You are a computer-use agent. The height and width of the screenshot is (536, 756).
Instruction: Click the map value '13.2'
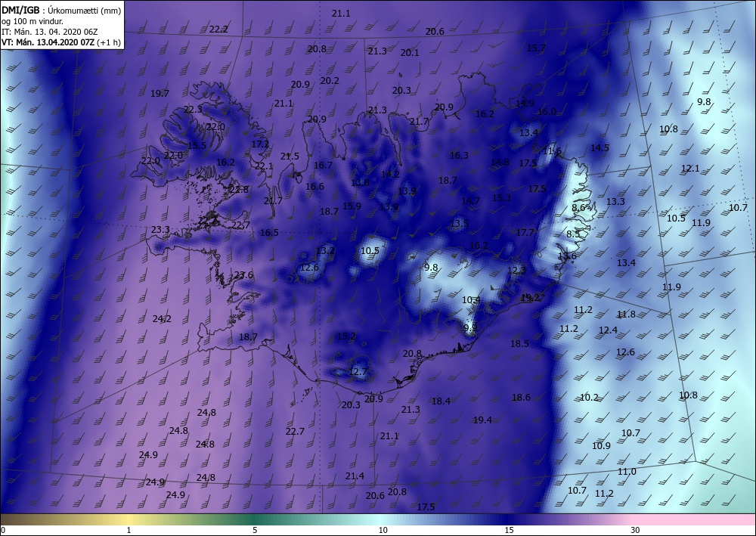coord(325,251)
